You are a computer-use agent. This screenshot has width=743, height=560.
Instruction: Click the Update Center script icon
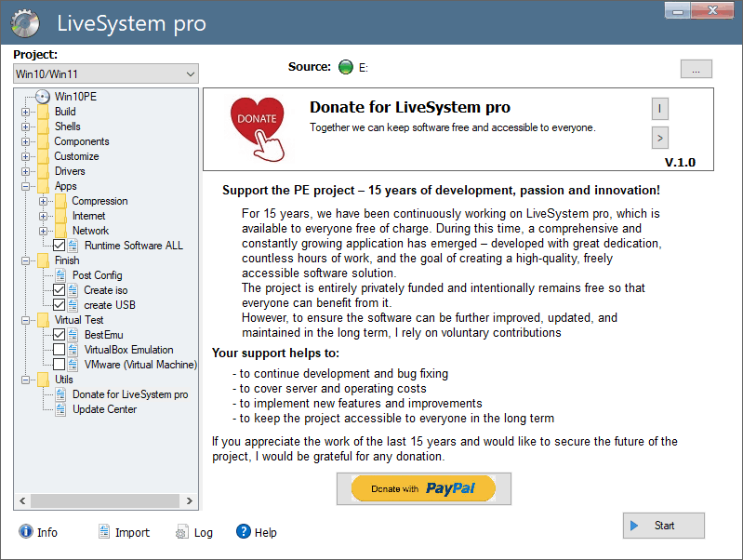[60, 409]
